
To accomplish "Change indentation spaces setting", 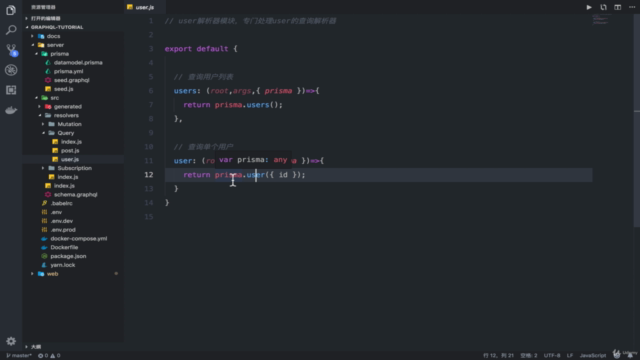I will click(529, 356).
